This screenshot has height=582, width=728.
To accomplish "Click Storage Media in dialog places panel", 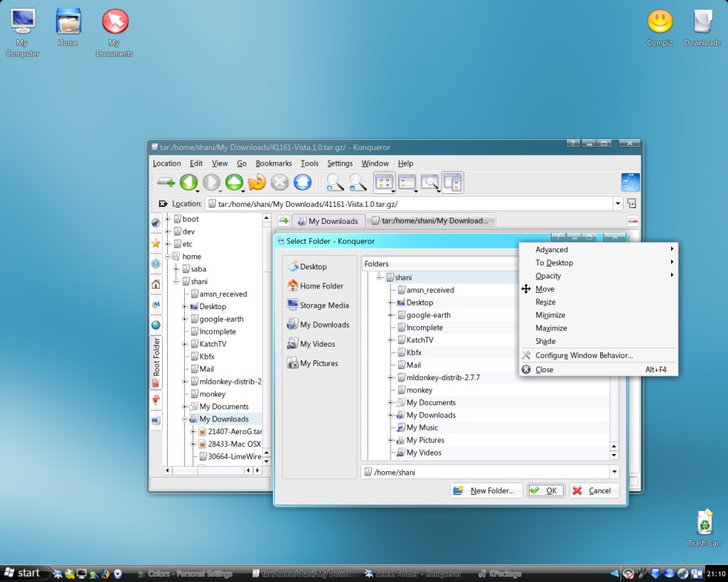I will (x=318, y=306).
